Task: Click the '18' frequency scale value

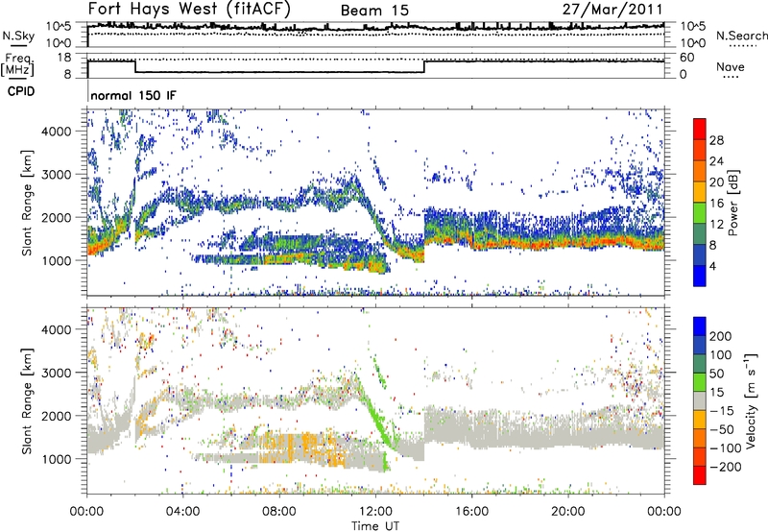Action: pos(64,58)
